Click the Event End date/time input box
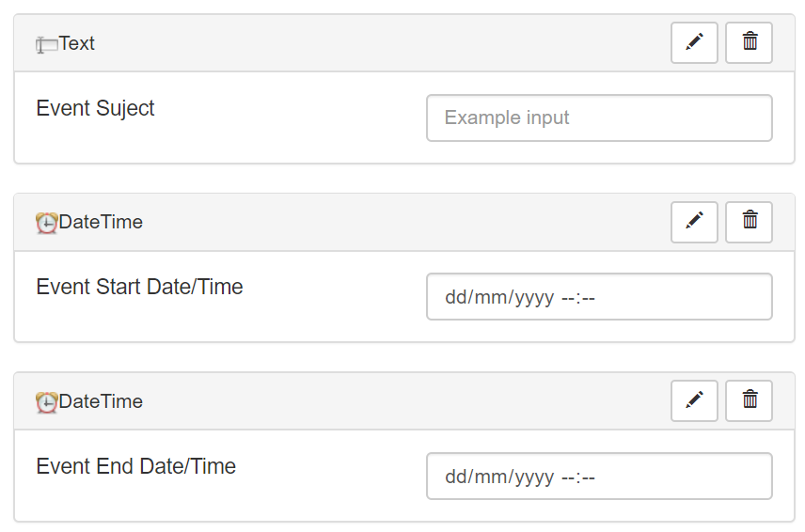The height and width of the screenshot is (532, 805). click(599, 477)
